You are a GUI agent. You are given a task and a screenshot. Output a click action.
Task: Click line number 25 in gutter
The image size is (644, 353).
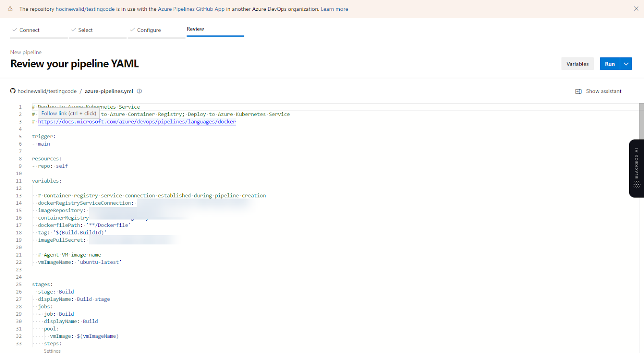(19, 284)
